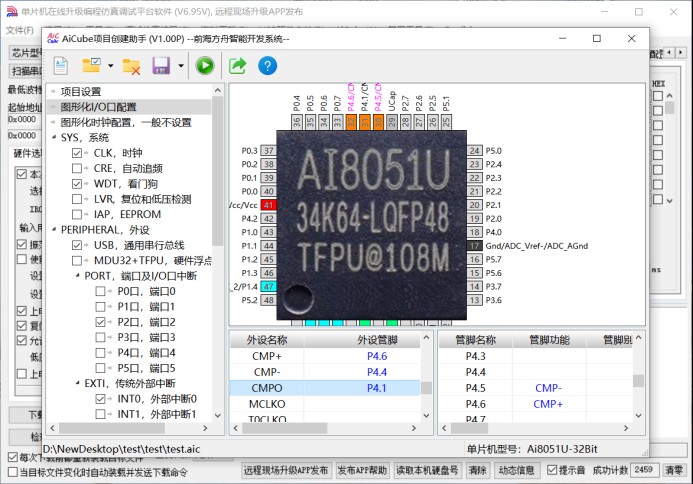693x484 pixels.
Task: Open dropdown arrow beside the save icon
Action: coord(181,66)
